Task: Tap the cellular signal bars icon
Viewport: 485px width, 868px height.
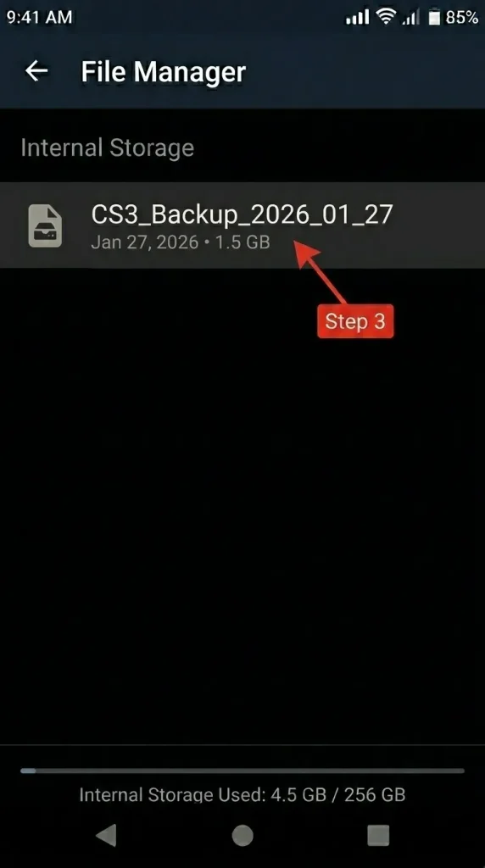Action: tap(357, 17)
